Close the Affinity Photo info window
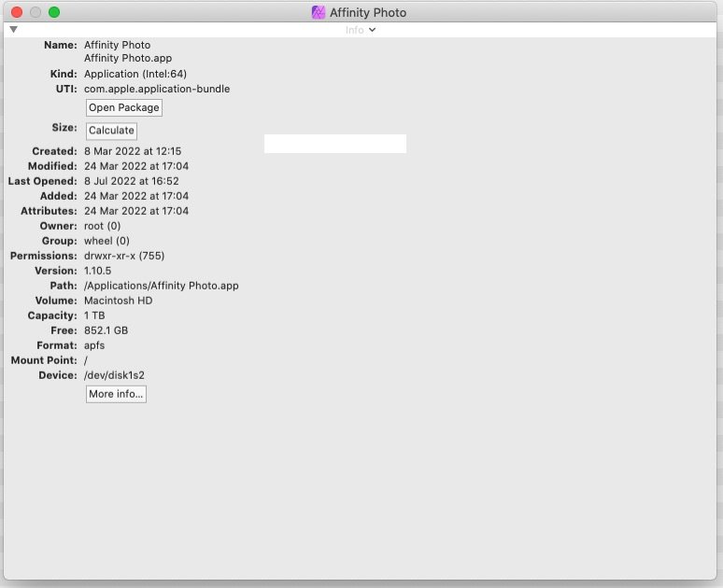 click(x=17, y=12)
